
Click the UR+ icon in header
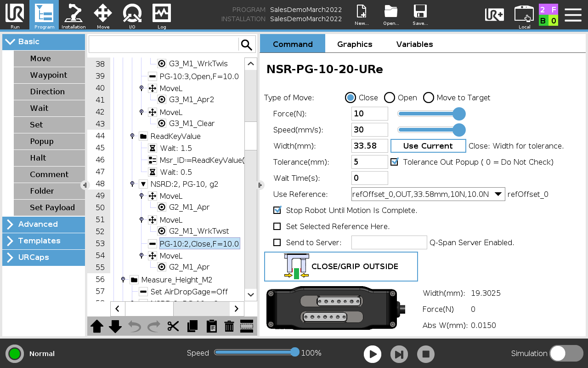click(494, 15)
